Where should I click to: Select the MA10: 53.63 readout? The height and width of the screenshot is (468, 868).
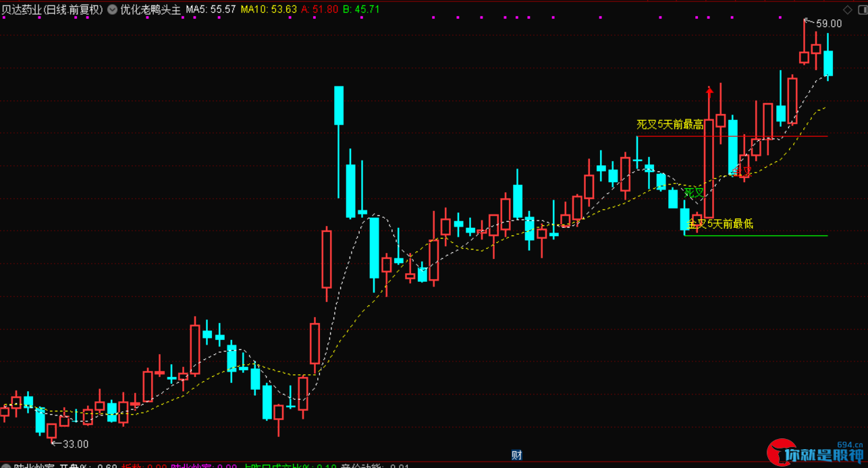pyautogui.click(x=269, y=9)
